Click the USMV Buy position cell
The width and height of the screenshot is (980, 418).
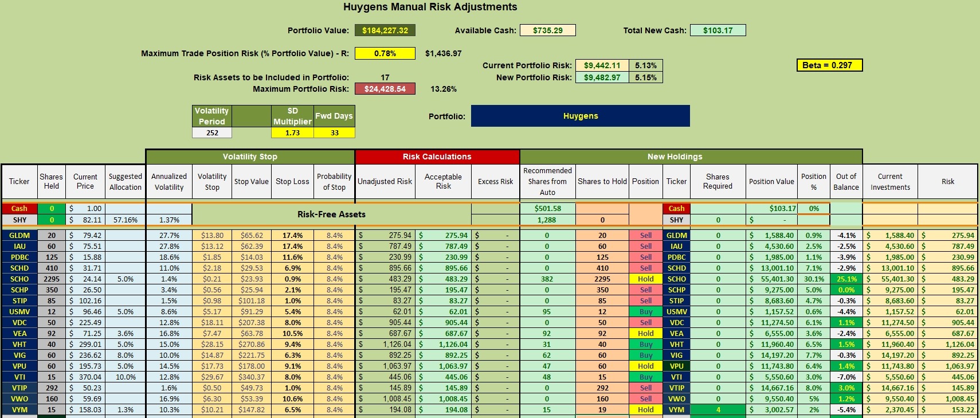click(x=646, y=311)
